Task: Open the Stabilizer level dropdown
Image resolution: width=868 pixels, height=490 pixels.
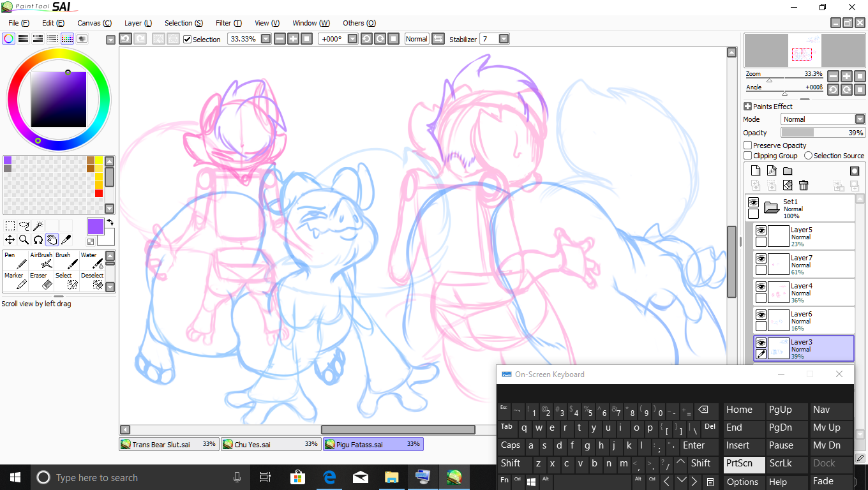Action: [504, 39]
